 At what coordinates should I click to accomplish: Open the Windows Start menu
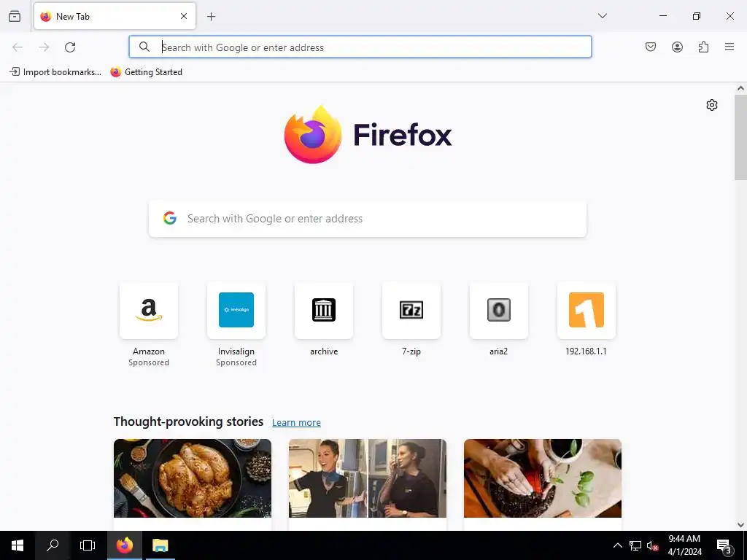pos(18,545)
